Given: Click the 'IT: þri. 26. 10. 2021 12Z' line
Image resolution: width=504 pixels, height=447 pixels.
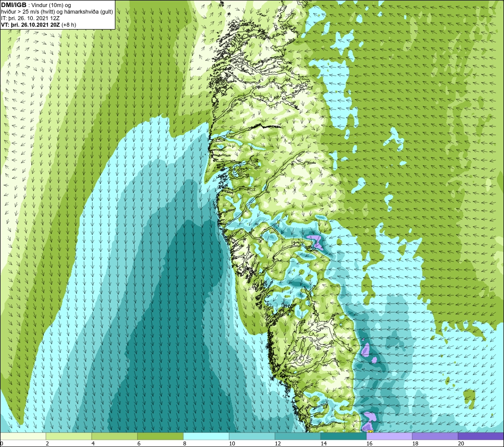Looking at the screenshot, I should (x=30, y=18).
